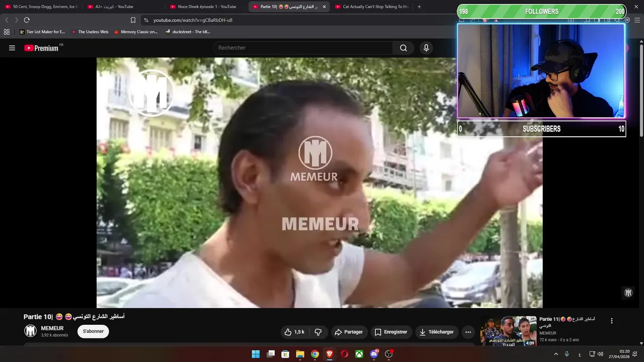Screen dimensions: 644x362
Task: Open the MEMEUR channel name link
Action: pyautogui.click(x=52, y=328)
